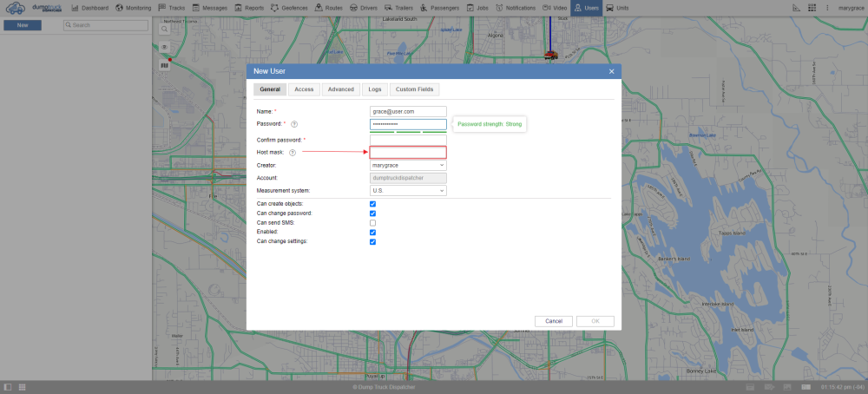Screen dimensions: 868x394
Task: Open the Custom Fields tab
Action: 413,89
